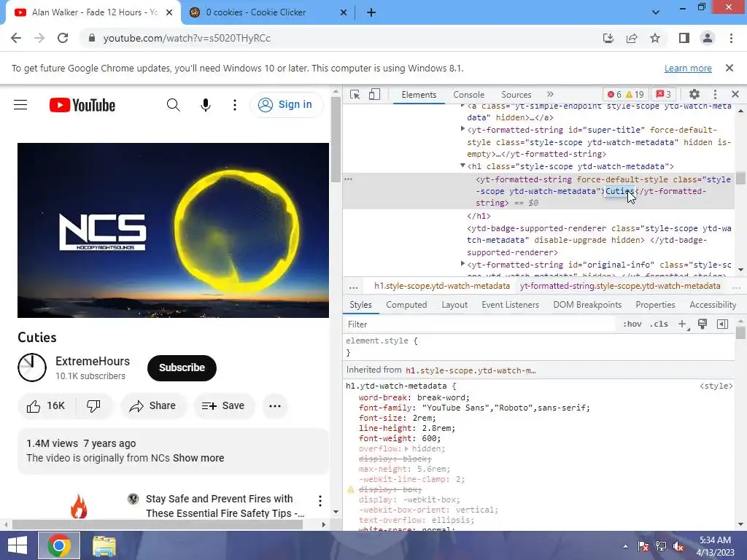Share the video
Screen dimensions: 747x560
pos(152,406)
